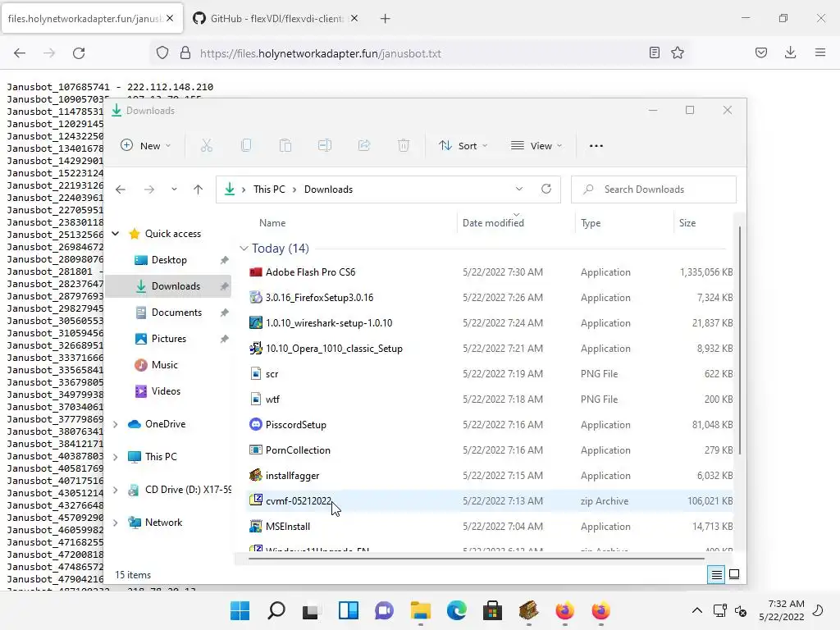Expand the Network tree node
Image resolution: width=840 pixels, height=630 pixels.
115,523
